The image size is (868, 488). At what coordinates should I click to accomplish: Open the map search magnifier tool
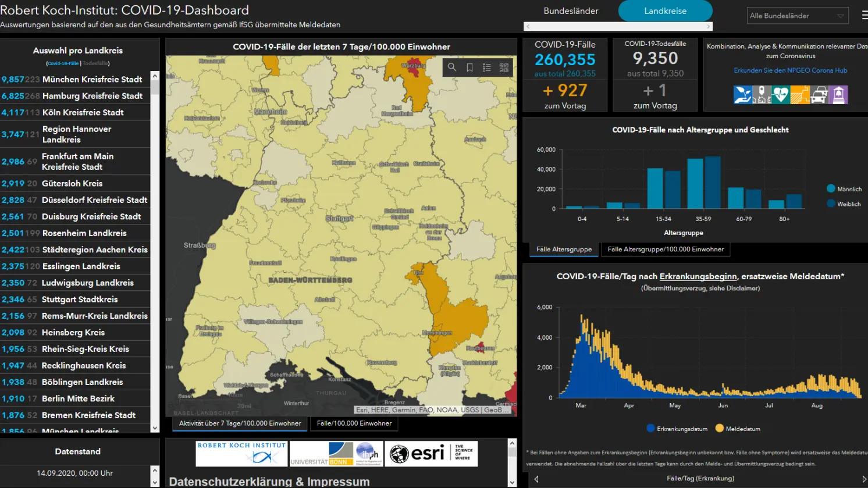(452, 67)
